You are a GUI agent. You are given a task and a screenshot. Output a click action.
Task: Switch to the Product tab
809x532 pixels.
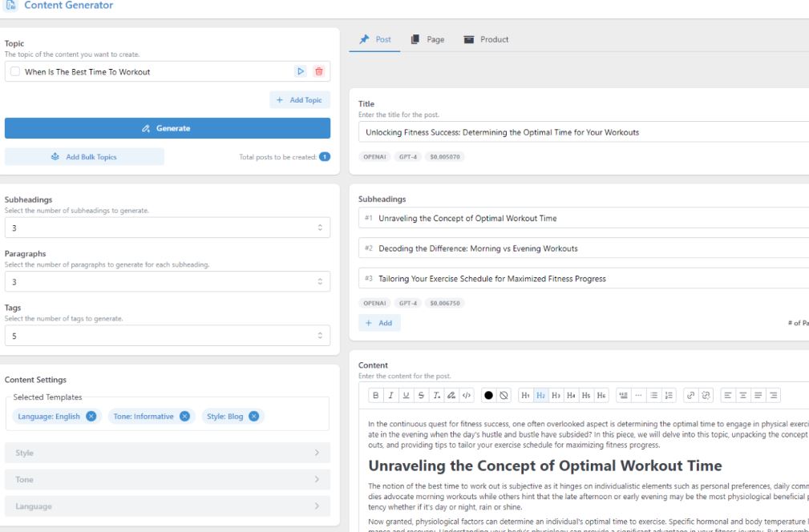[486, 39]
